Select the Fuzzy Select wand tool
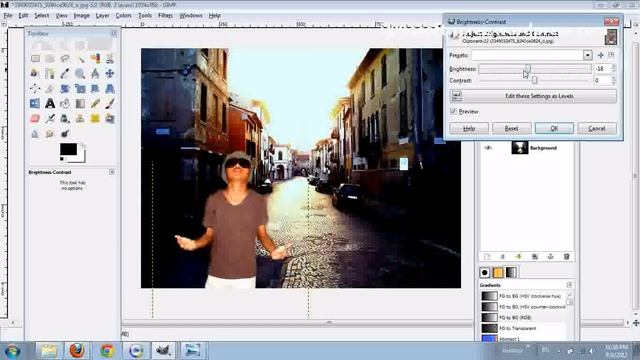 tap(80, 59)
